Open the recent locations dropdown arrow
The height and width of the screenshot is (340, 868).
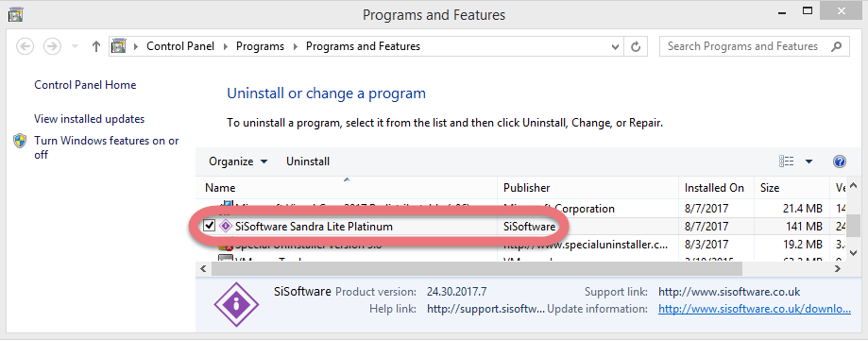75,46
